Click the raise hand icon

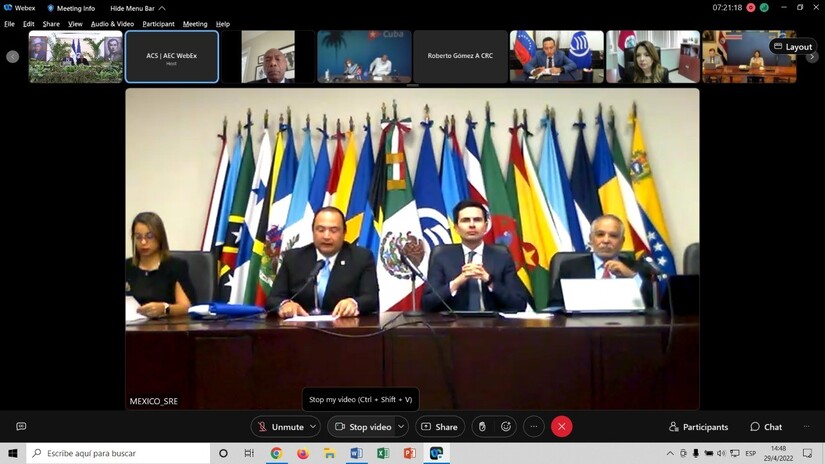coord(482,427)
